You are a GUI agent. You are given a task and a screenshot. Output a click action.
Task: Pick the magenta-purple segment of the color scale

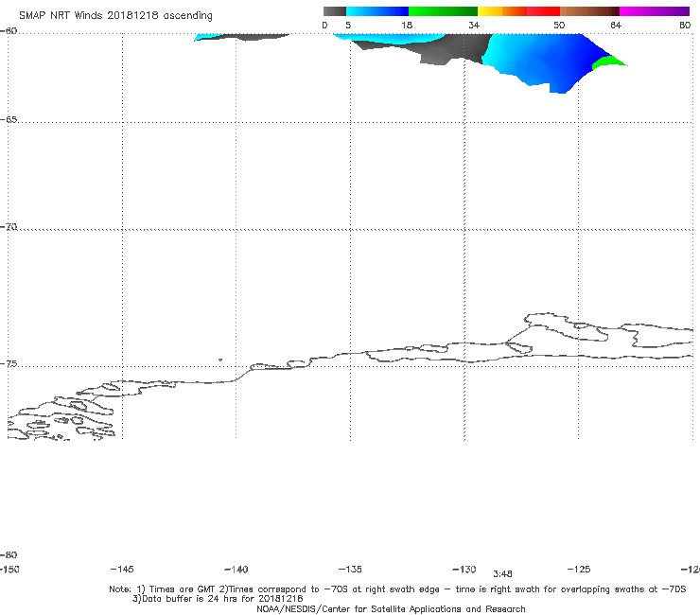[x=655, y=11]
